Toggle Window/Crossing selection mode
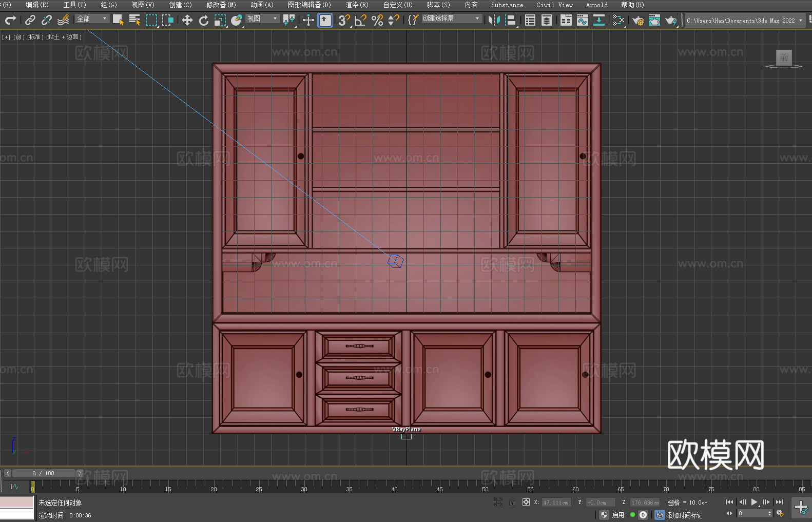This screenshot has width=812, height=522. pos(168,20)
